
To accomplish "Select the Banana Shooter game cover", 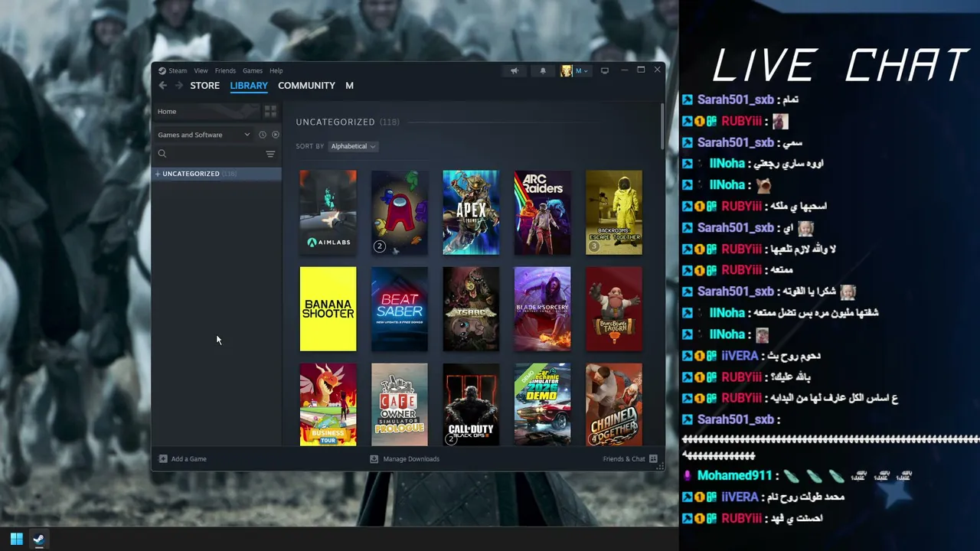I will pyautogui.click(x=328, y=309).
